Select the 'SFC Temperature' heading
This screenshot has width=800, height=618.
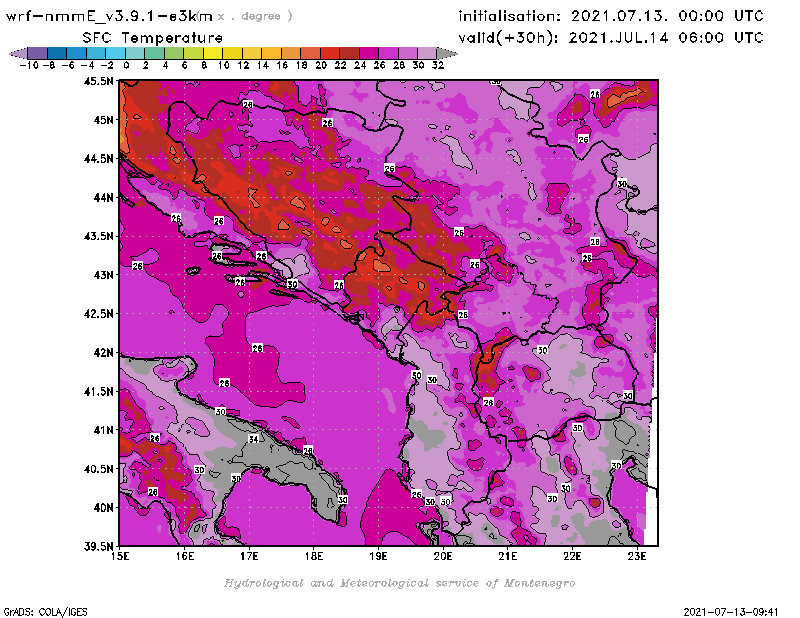click(153, 38)
